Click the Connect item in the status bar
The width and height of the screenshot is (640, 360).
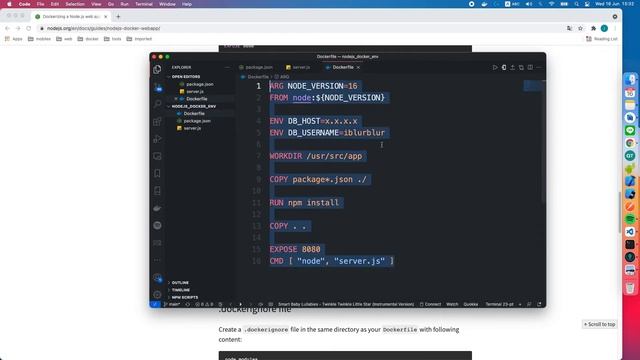(x=430, y=304)
